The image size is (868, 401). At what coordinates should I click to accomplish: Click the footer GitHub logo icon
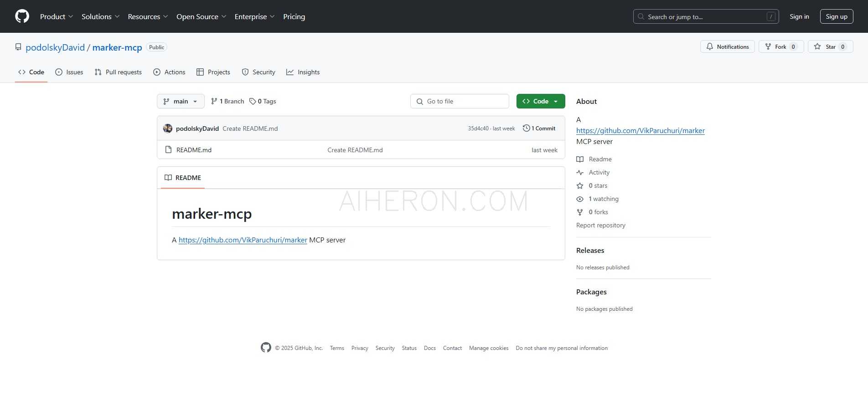[266, 348]
